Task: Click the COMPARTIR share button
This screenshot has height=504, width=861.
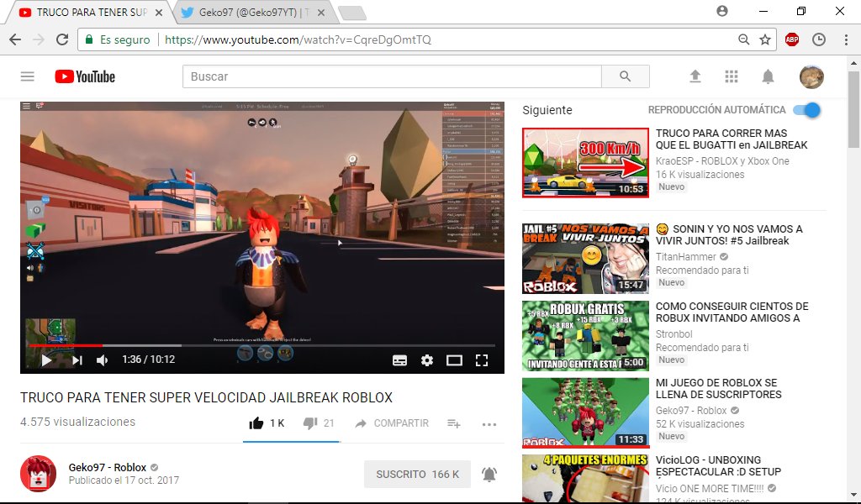Action: [392, 423]
